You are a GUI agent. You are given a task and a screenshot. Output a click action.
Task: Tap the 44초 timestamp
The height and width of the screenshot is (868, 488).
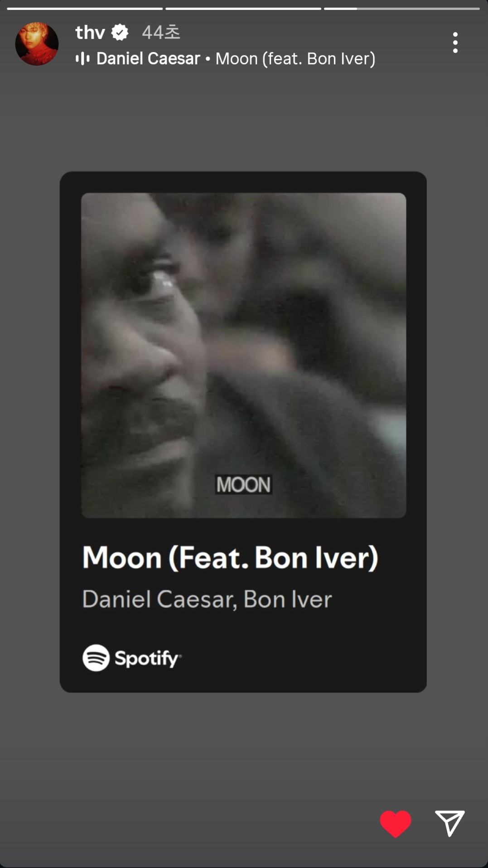[161, 32]
